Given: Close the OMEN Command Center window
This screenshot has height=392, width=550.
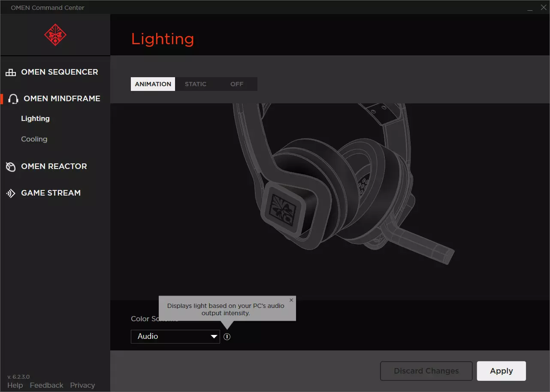Looking at the screenshot, I should 543,8.
